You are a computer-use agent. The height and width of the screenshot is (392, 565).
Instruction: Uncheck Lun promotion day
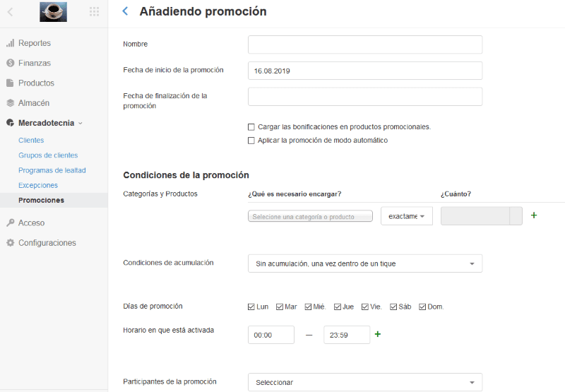pos(251,307)
